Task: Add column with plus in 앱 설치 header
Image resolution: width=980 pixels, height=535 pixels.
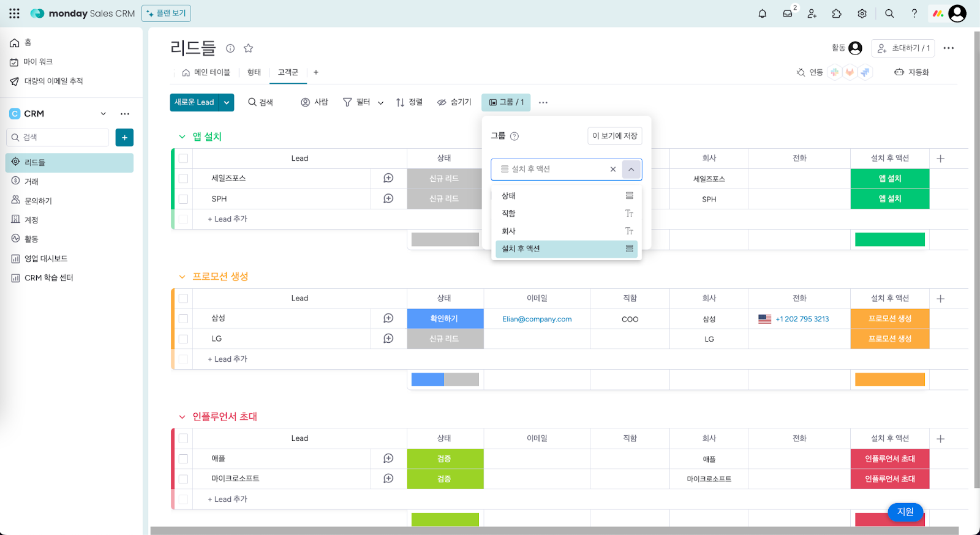Action: point(941,159)
